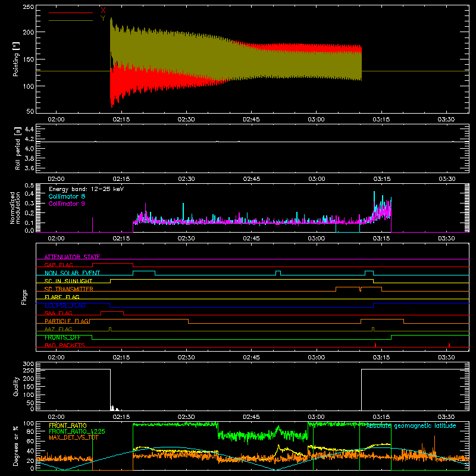Viewport: 476px width, 476px height.
Task: Click the Pointing axis title
Action: [15, 59]
